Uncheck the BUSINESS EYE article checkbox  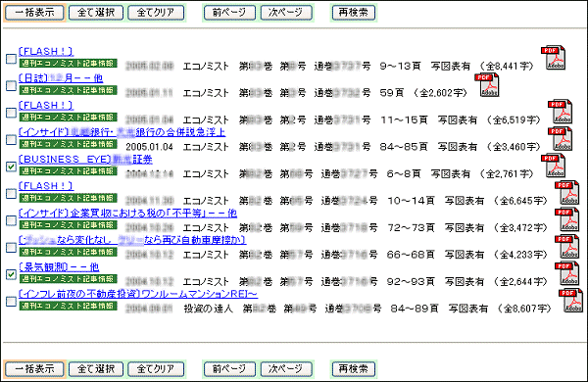[11, 167]
